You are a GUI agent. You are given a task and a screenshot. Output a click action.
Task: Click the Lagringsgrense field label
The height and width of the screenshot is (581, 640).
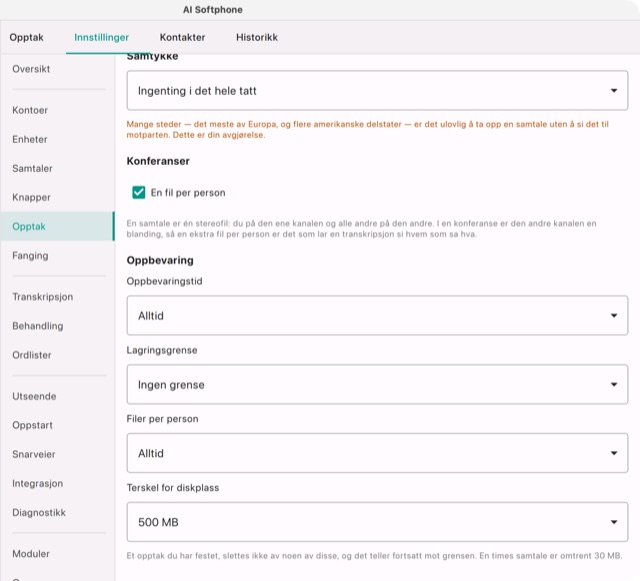[x=162, y=350]
